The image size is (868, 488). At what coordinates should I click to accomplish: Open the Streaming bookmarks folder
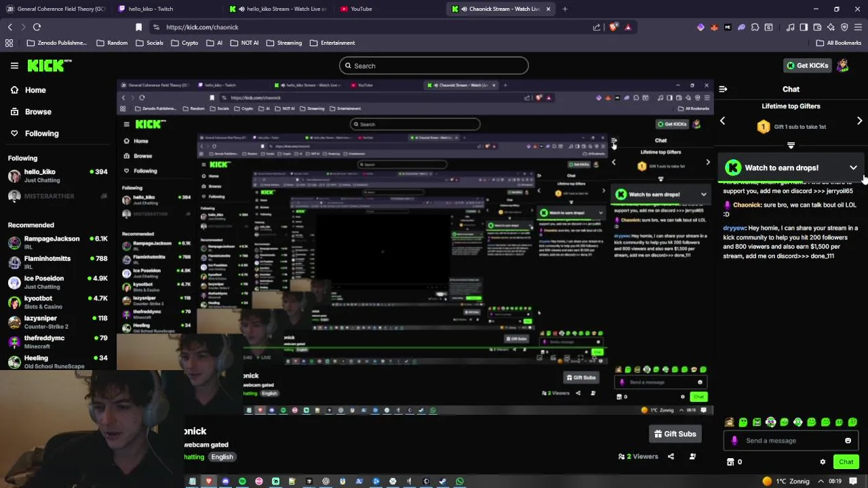pos(284,43)
